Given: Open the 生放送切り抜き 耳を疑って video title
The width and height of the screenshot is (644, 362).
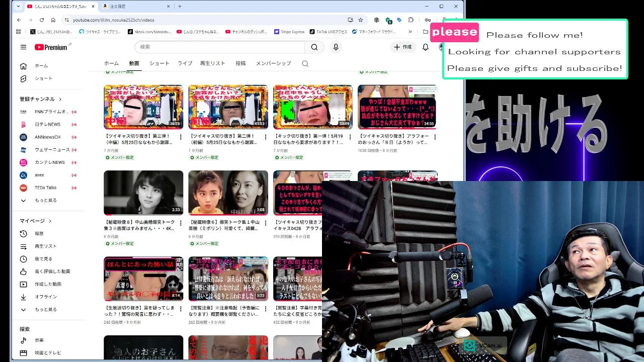Looking at the screenshot, I should (x=139, y=311).
